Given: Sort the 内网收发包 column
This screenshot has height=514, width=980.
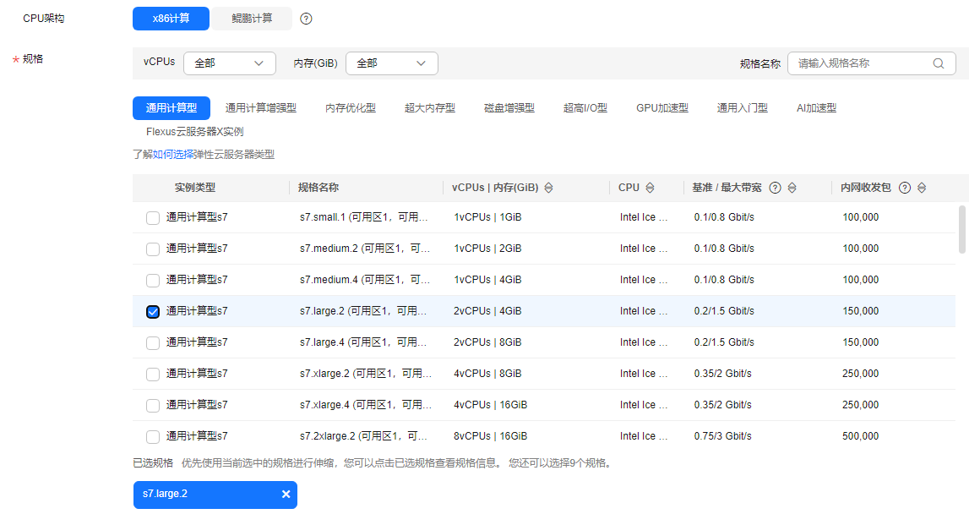Looking at the screenshot, I should (922, 188).
